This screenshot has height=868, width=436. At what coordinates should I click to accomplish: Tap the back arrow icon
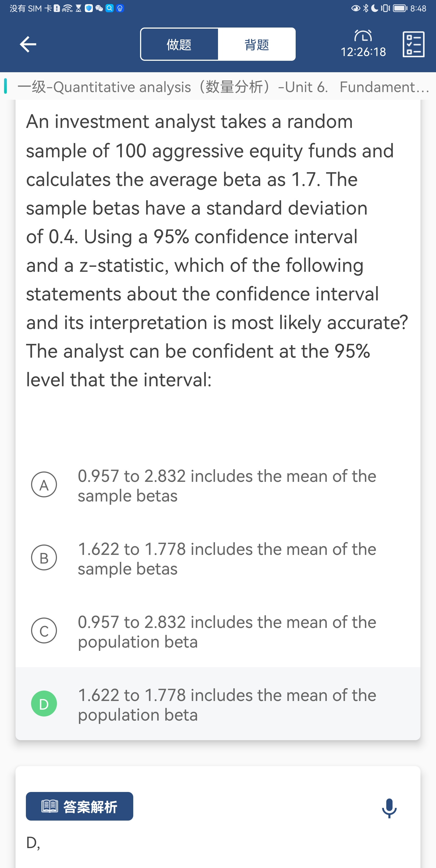pos(28,44)
